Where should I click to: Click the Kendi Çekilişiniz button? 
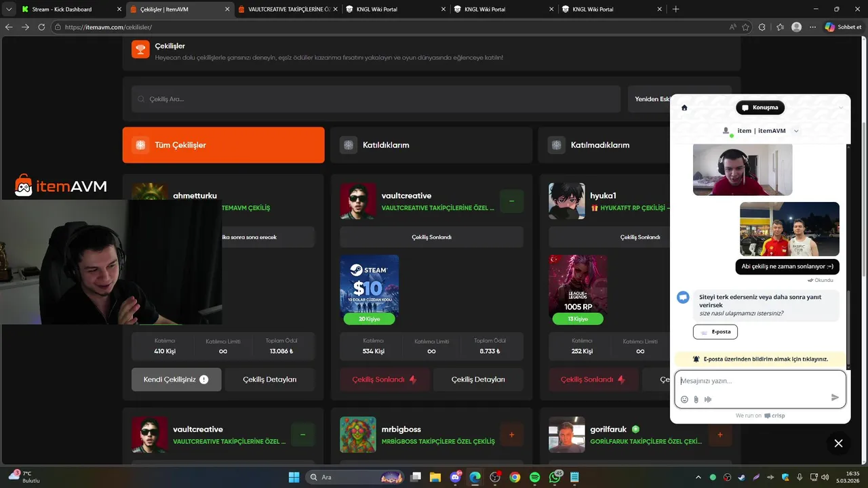(176, 380)
